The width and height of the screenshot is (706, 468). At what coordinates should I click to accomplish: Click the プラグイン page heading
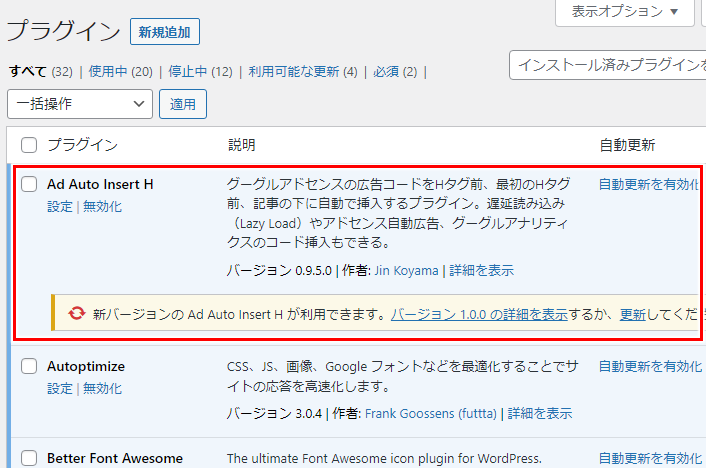tap(64, 32)
